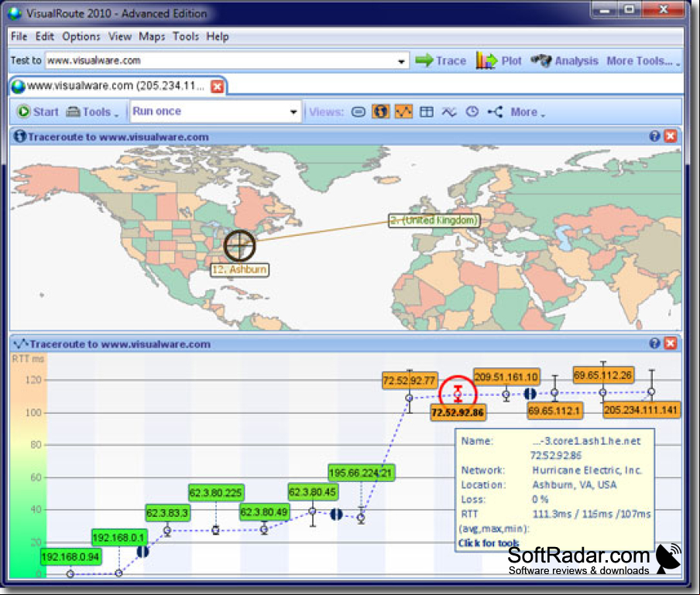Open the Maps menu
Screen dimensions: 700x595
coord(152,36)
